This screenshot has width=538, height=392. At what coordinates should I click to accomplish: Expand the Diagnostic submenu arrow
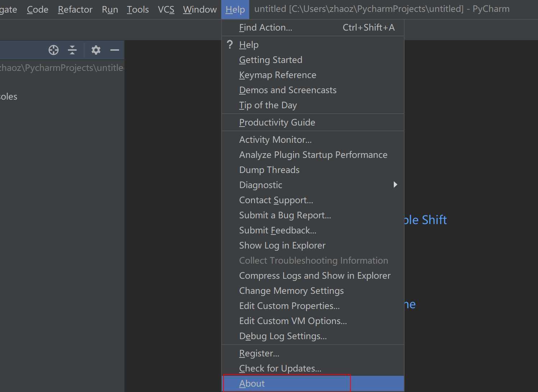click(x=395, y=185)
